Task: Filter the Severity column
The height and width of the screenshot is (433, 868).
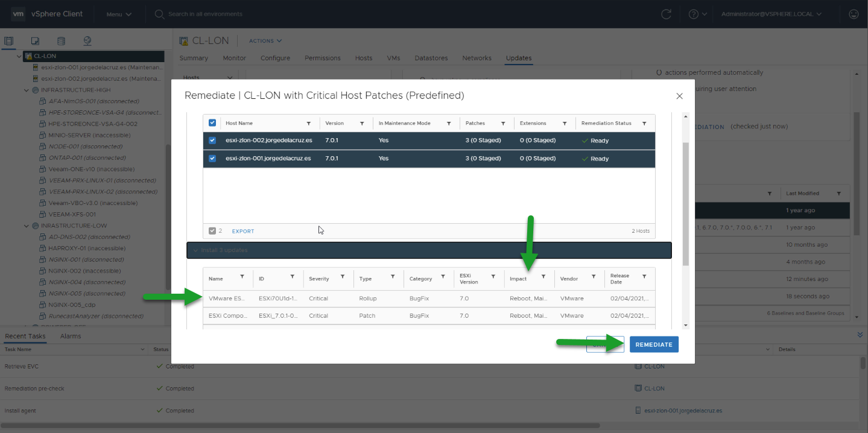Action: coord(342,276)
